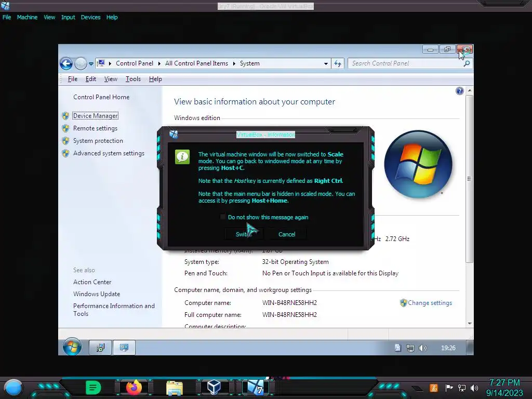Image resolution: width=532 pixels, height=399 pixels.
Task: Open Performance Information and Tools link
Action: pos(114,310)
